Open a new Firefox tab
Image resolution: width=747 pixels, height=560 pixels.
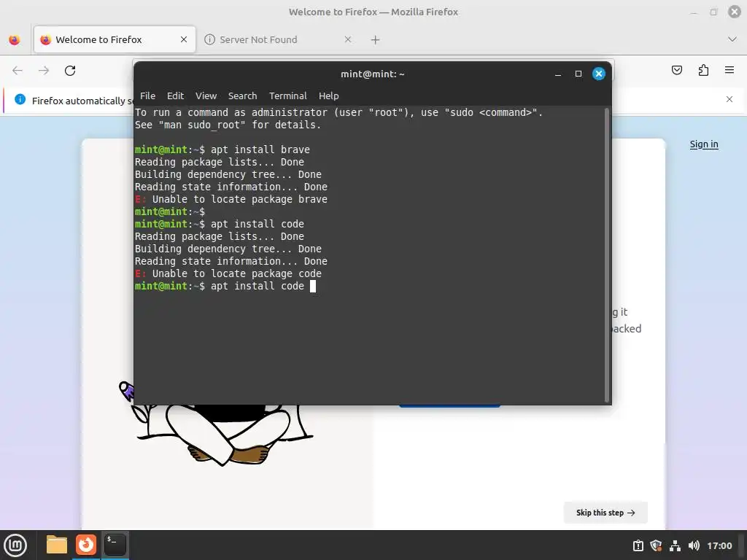[x=376, y=40]
